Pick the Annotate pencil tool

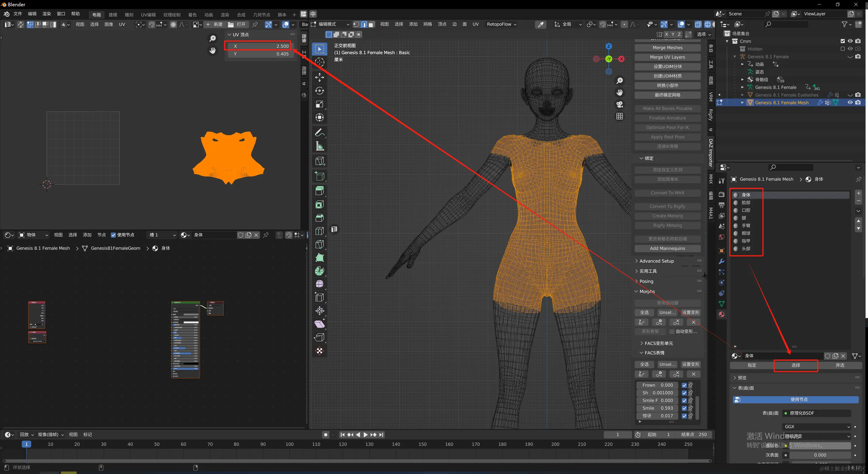click(x=319, y=132)
